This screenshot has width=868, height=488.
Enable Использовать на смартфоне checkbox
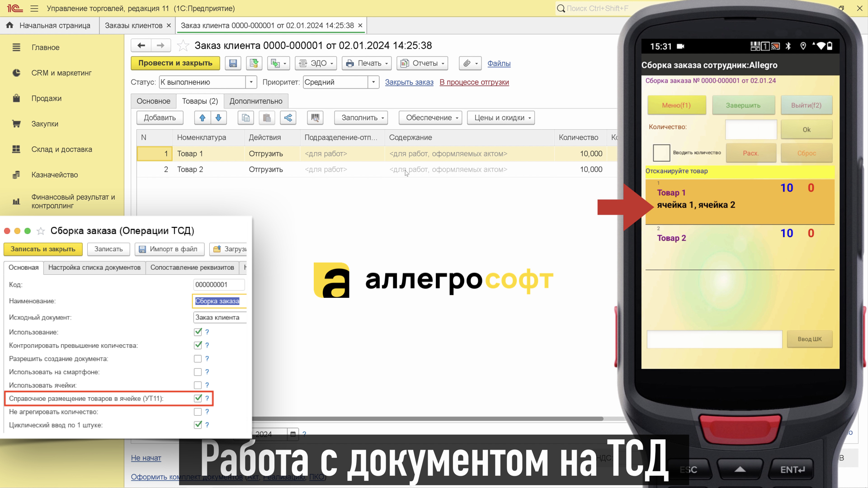[198, 372]
